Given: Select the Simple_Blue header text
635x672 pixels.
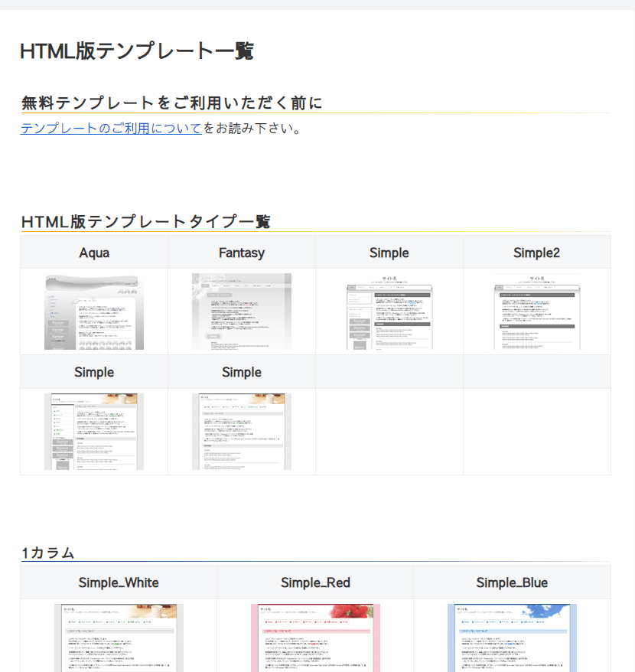Looking at the screenshot, I should [512, 582].
